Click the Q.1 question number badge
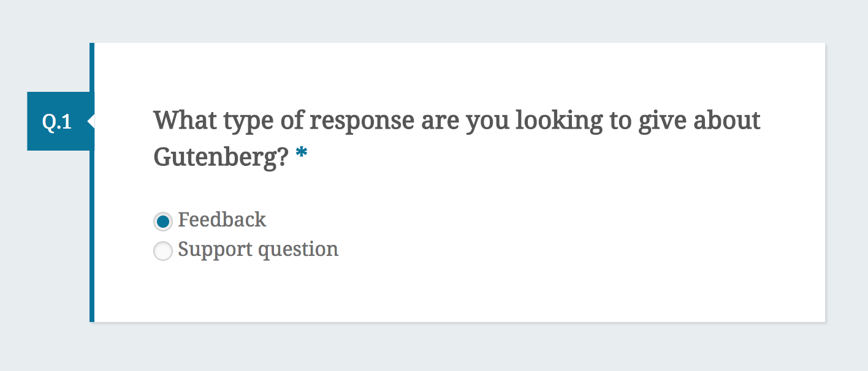 pos(57,122)
